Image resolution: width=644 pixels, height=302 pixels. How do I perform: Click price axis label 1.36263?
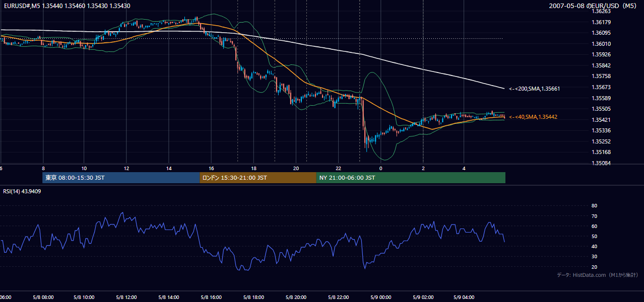point(601,11)
